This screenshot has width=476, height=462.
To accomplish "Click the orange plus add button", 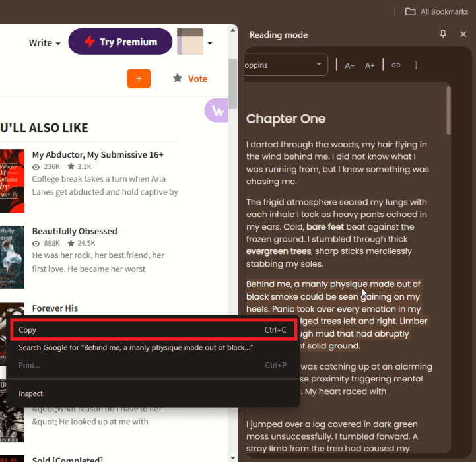I will (139, 79).
